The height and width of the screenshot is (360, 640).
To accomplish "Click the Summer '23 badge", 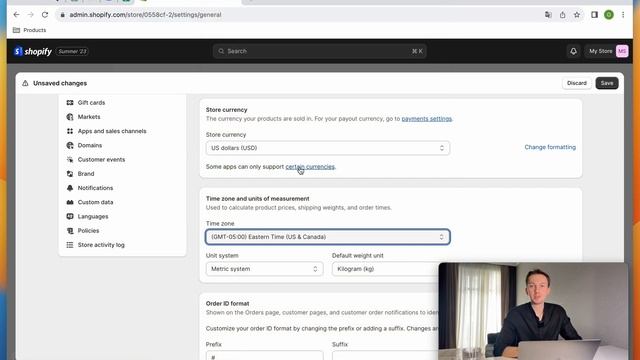I will click(72, 51).
